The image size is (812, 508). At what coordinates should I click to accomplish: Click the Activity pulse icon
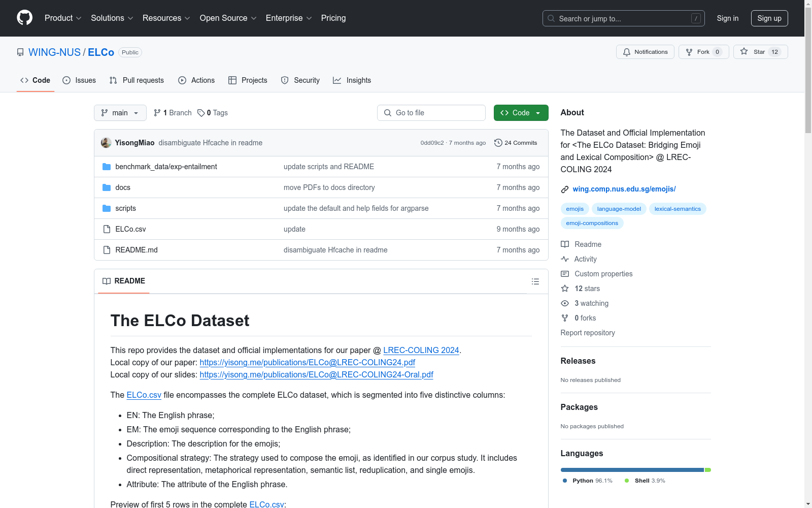click(565, 259)
